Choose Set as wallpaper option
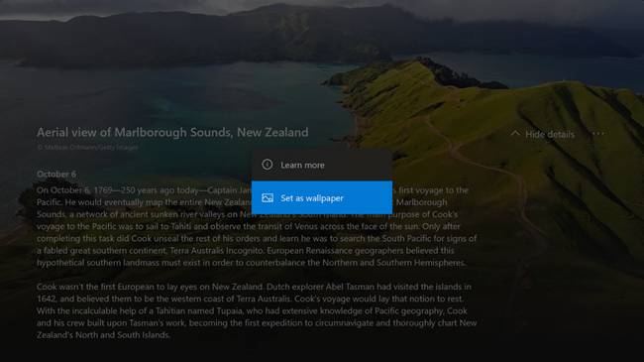The height and width of the screenshot is (362, 644). point(322,198)
